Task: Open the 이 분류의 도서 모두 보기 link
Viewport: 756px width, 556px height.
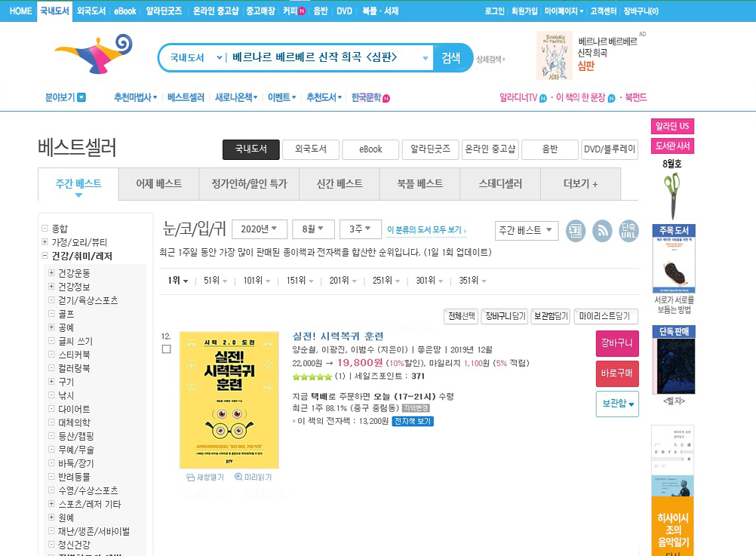Action: click(426, 230)
